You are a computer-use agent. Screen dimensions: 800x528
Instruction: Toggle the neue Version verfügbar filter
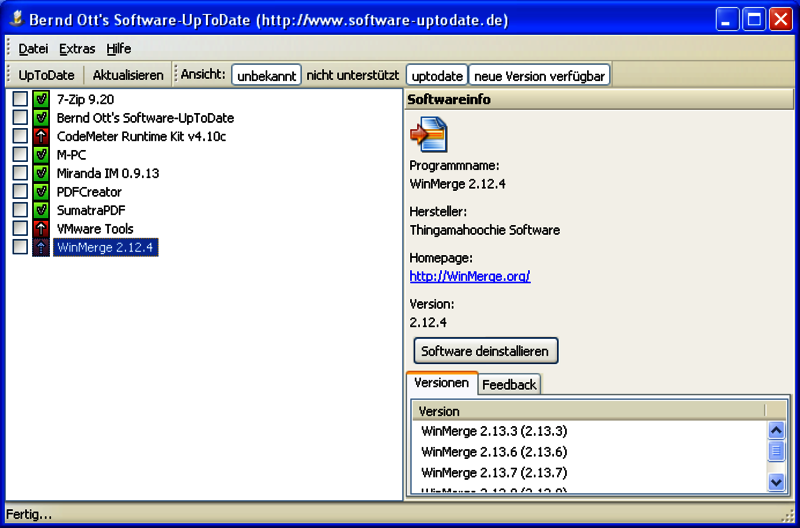(539, 76)
